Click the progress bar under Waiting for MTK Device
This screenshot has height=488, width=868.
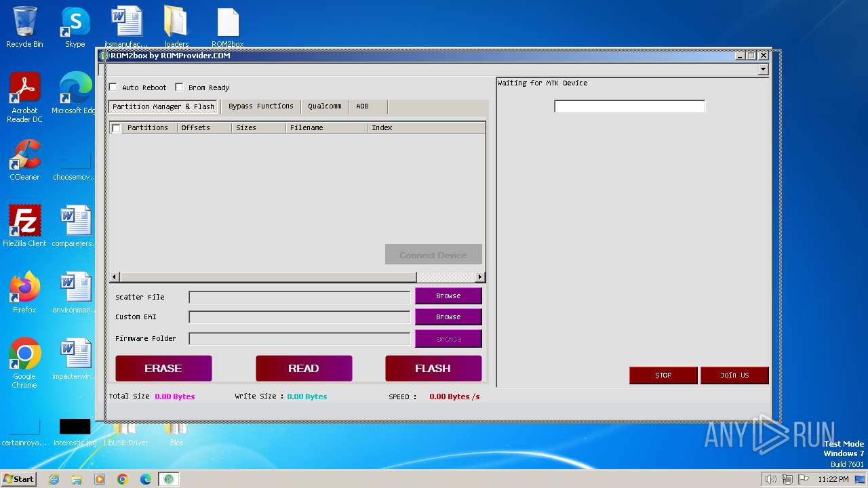(x=629, y=106)
